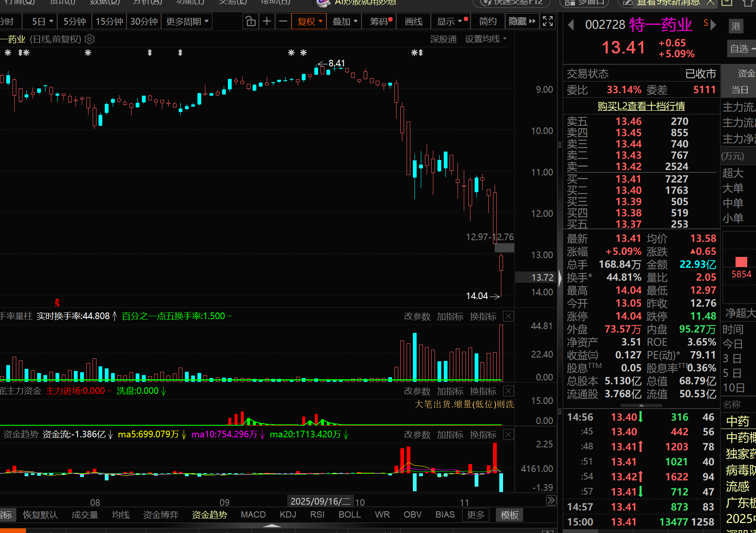Click the 当日 tab in funds panel
756x533 pixels.
(739, 90)
